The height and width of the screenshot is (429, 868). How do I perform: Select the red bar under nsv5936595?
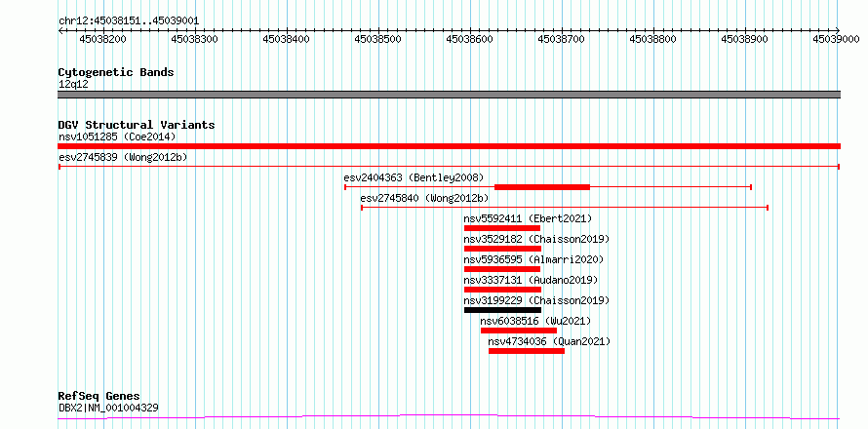502,269
